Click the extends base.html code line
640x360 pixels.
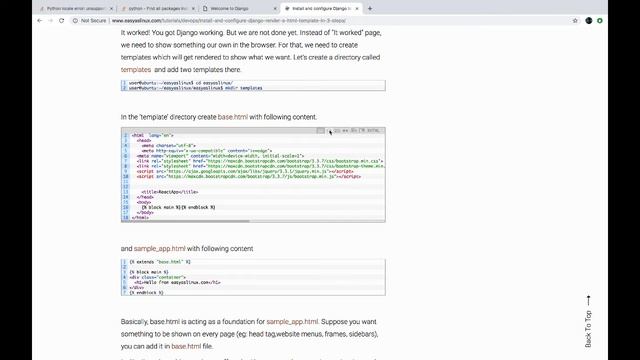pyautogui.click(x=160, y=262)
